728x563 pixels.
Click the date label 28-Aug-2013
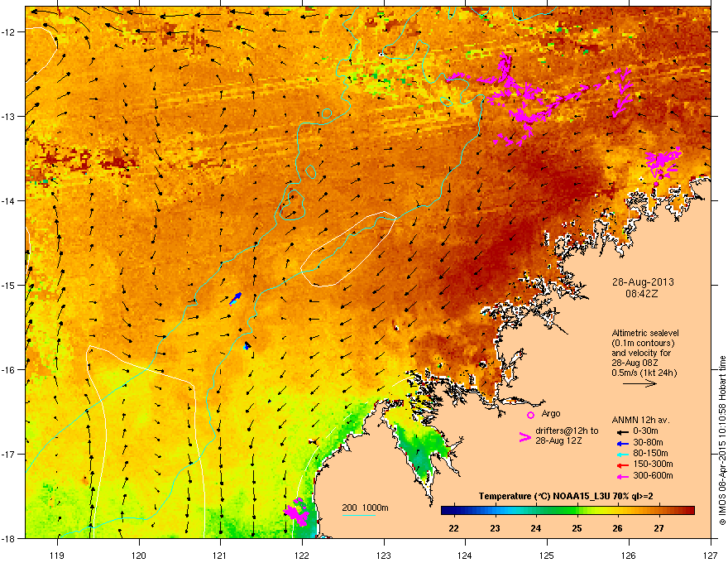pyautogui.click(x=643, y=282)
